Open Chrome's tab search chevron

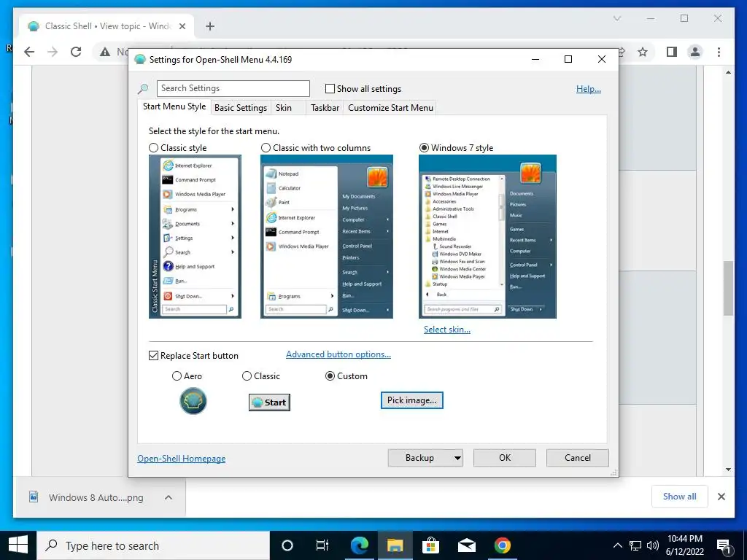[x=617, y=18]
